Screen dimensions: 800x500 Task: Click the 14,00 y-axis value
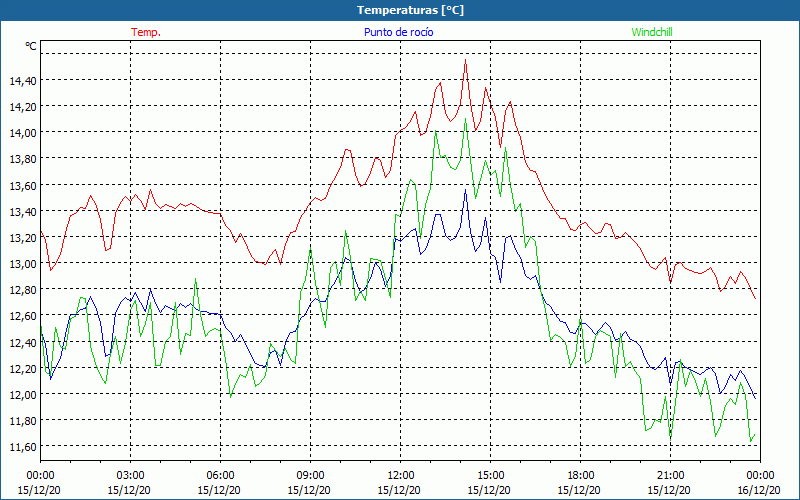pos(22,133)
